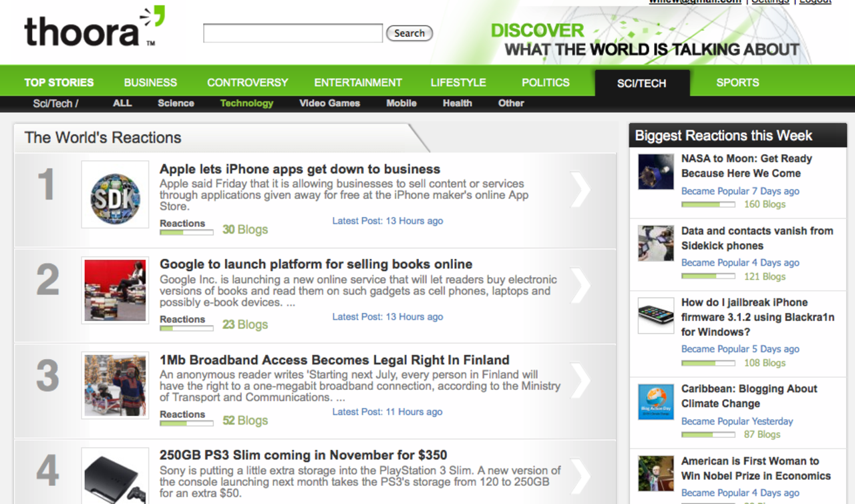Select the Mobile subcategory filter

401,103
